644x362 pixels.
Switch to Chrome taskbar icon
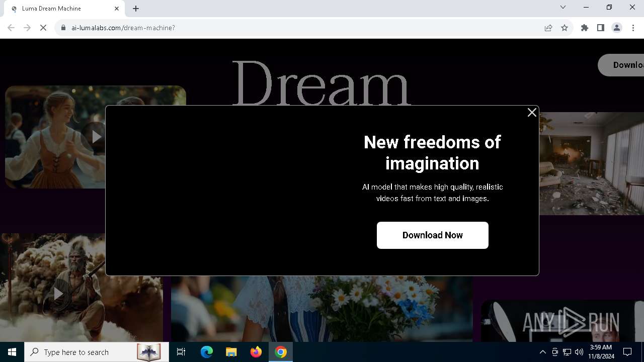(281, 352)
